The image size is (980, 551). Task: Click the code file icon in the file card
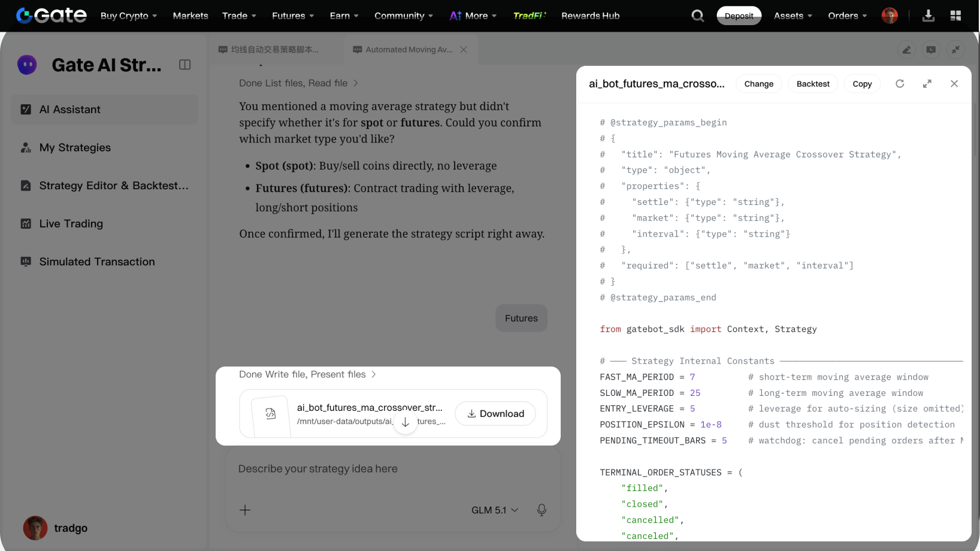coord(271,413)
